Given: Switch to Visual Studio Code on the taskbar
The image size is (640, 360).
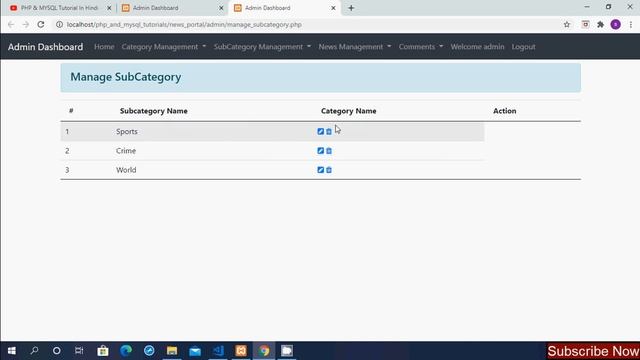Looking at the screenshot, I should [x=218, y=351].
